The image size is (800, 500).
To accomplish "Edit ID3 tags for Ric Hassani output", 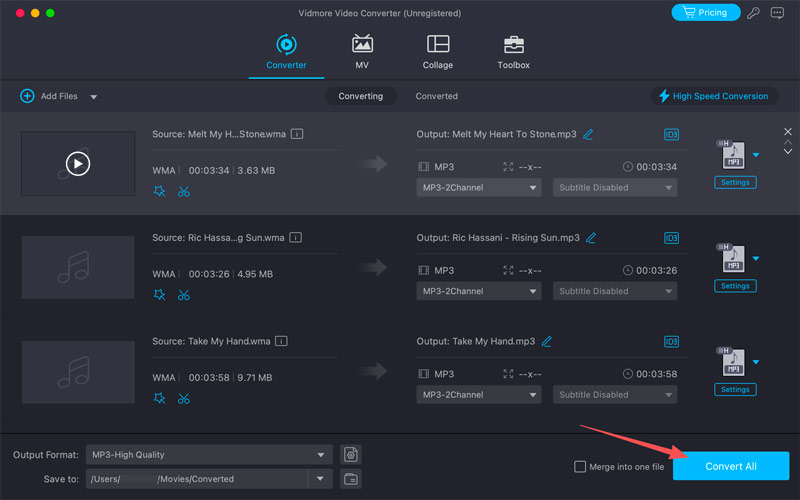I will (671, 238).
